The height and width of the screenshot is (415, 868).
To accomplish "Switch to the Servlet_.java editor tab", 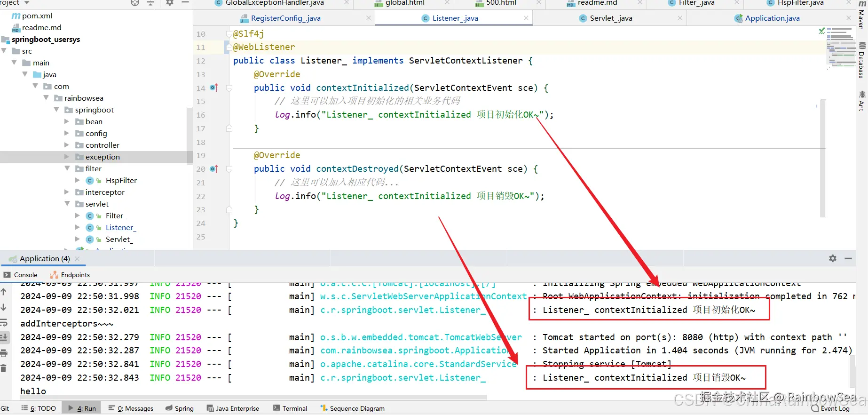I will (x=611, y=18).
